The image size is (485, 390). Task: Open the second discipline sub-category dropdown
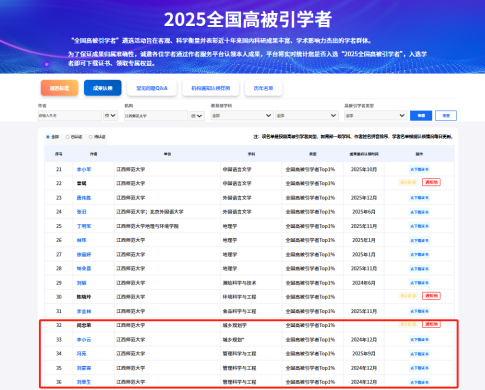[307, 116]
